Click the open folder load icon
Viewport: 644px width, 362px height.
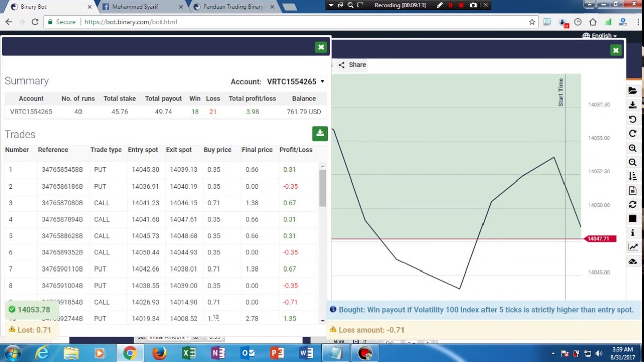[x=633, y=90]
